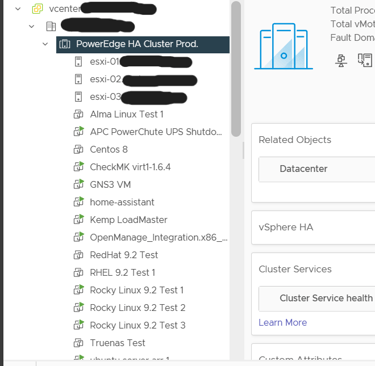
Task: Click the vSphere HA card heading
Action: 286,227
